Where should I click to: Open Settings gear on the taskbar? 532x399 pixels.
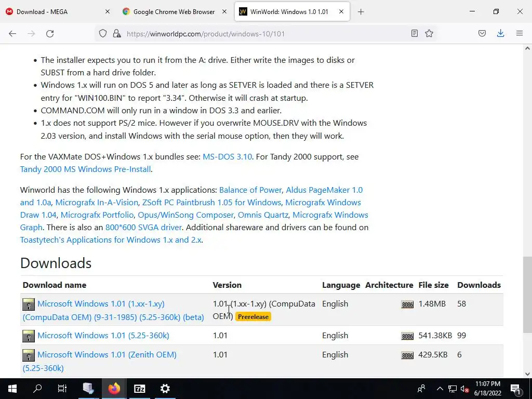165,389
